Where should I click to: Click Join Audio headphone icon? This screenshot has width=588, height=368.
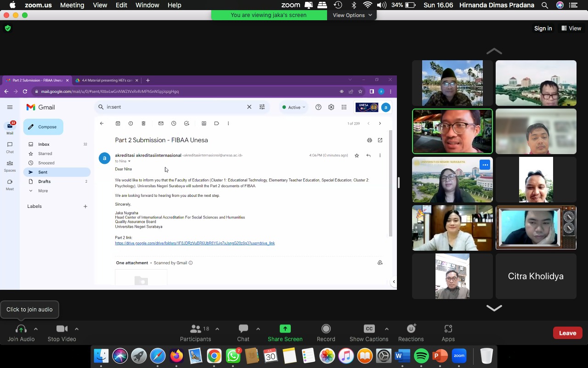coord(21,329)
